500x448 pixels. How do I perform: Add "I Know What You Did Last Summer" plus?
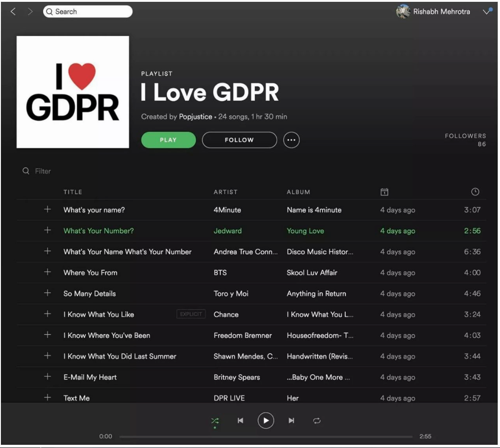tap(47, 356)
